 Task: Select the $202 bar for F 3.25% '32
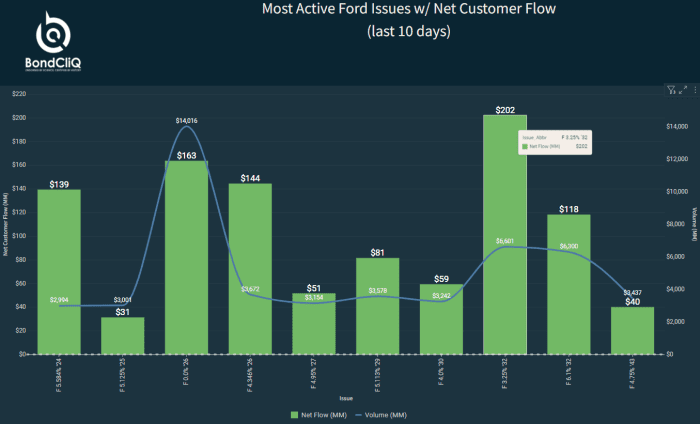(x=505, y=235)
